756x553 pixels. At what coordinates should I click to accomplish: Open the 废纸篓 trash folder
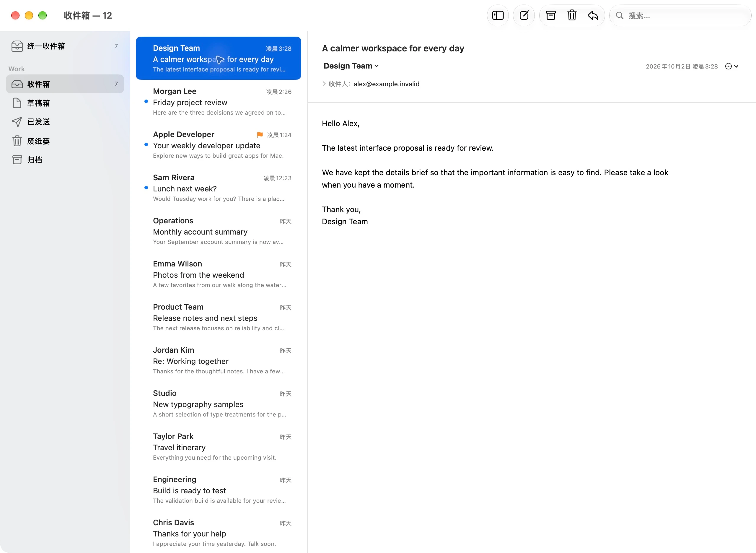[x=65, y=141]
